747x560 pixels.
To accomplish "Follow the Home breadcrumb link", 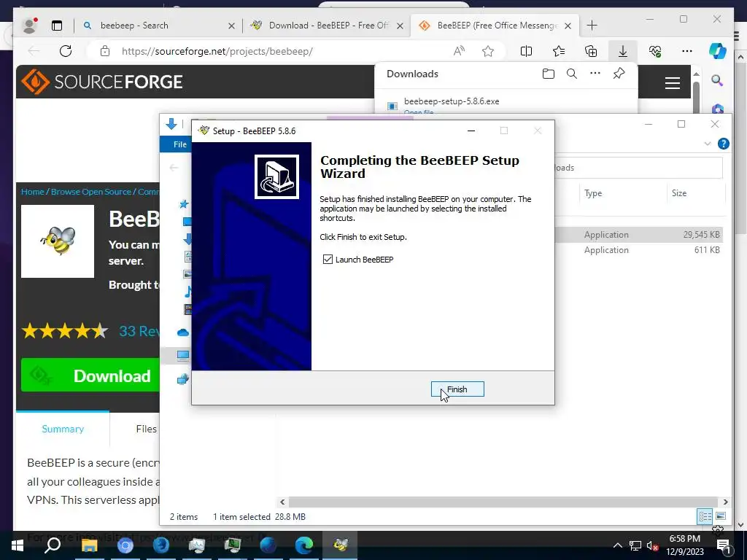I will point(32,192).
